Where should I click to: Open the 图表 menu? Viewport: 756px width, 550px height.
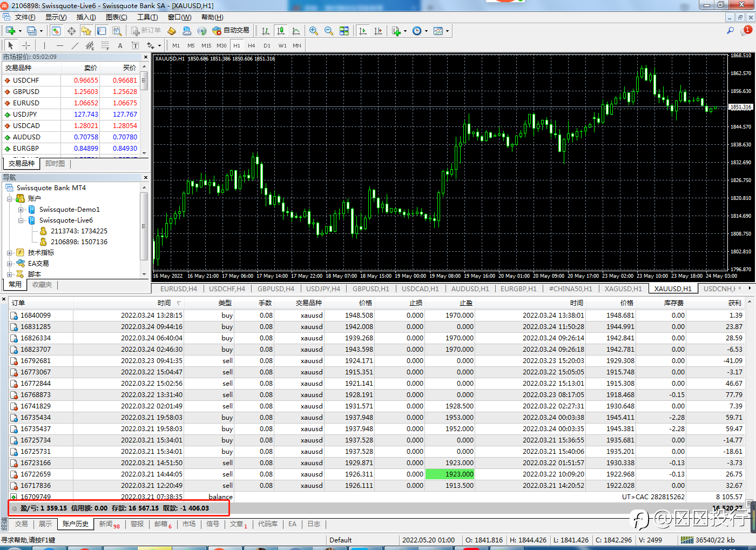116,17
